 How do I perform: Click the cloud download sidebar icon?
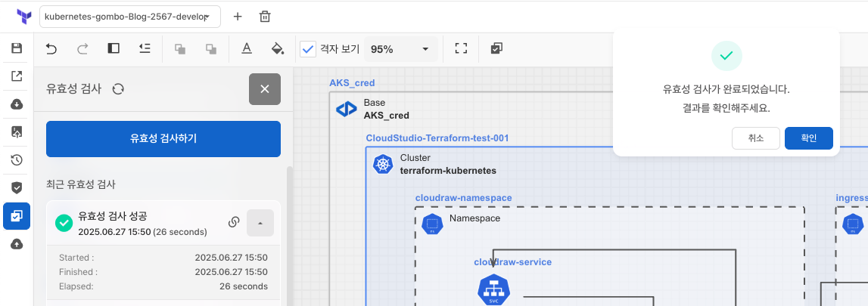(x=17, y=104)
